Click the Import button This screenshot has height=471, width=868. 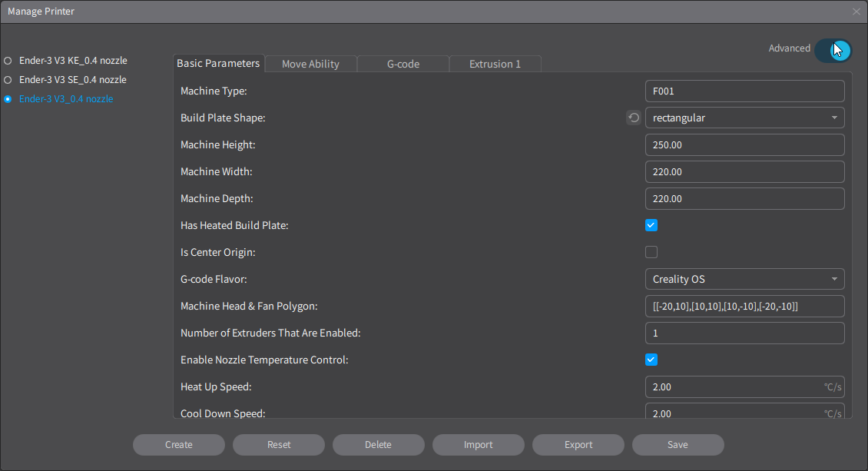479,445
